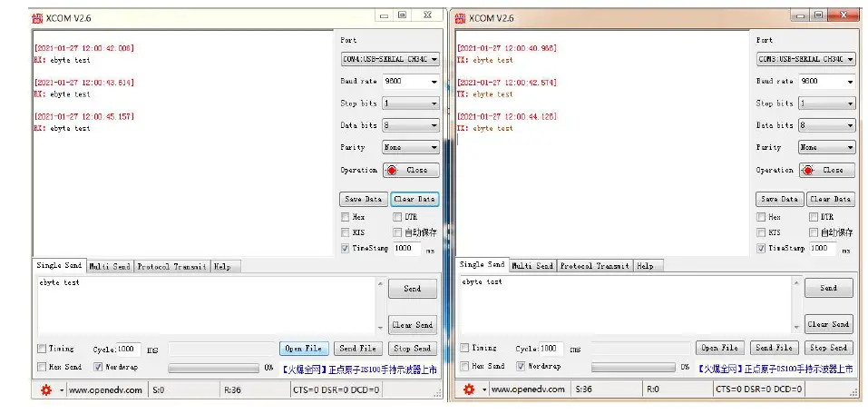Open Stop bits dropdown in left window

pyautogui.click(x=411, y=103)
